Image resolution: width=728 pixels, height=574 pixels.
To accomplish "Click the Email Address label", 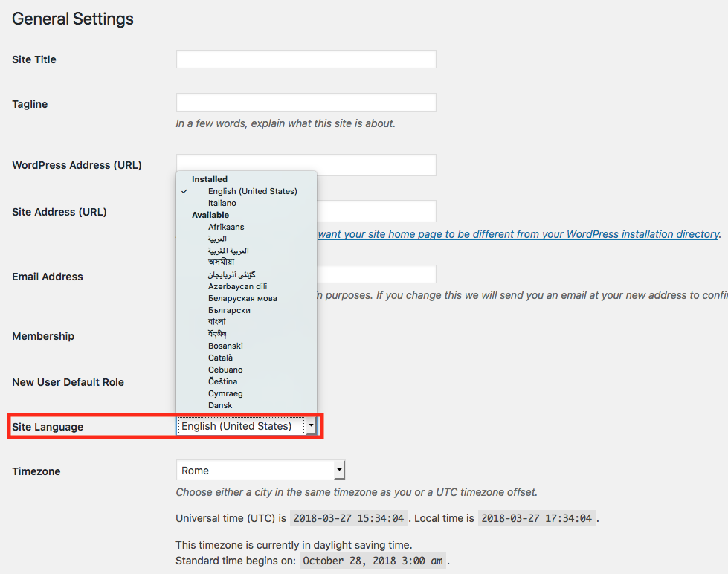I will tap(48, 277).
